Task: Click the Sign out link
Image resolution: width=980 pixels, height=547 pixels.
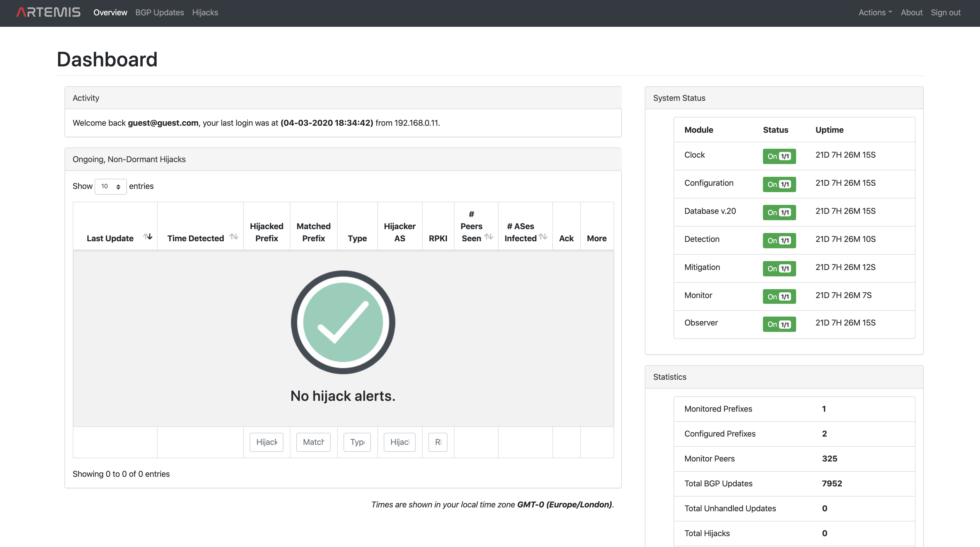Action: coord(946,12)
